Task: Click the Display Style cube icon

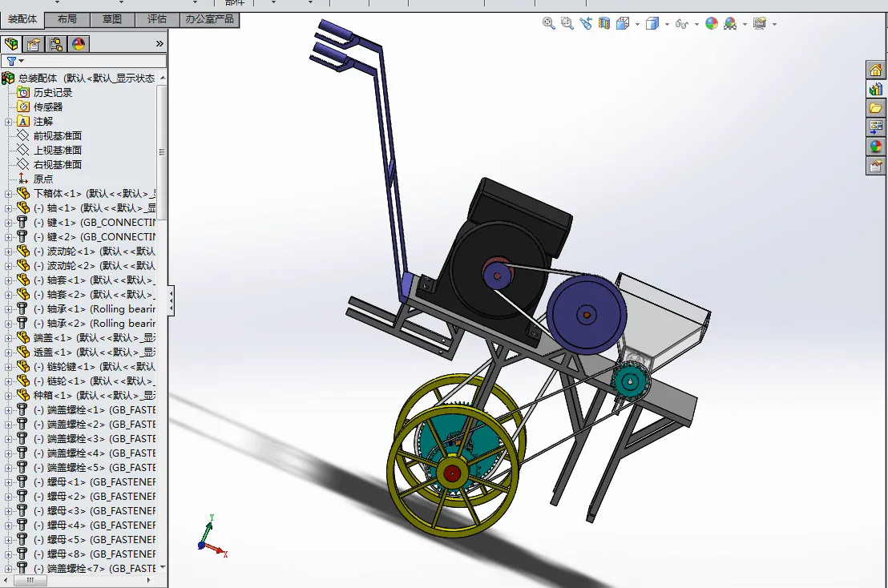Action: (x=652, y=23)
